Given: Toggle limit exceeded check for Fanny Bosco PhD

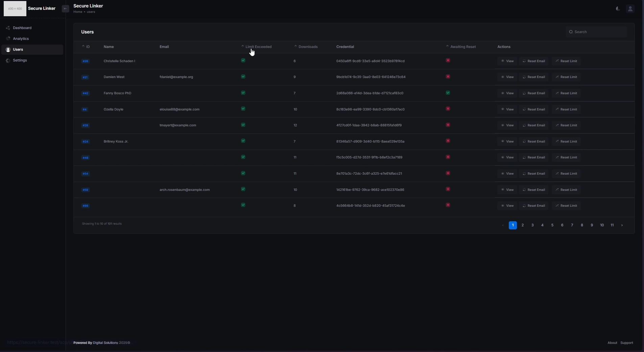Looking at the screenshot, I should (243, 93).
